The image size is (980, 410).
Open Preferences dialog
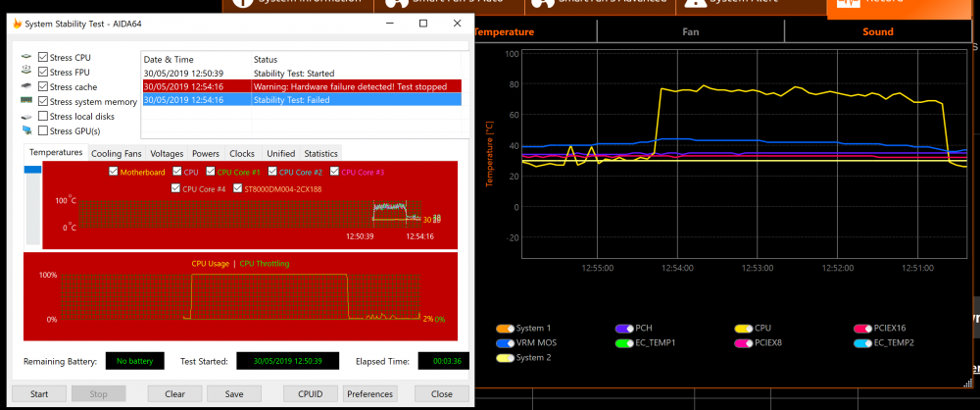[370, 393]
